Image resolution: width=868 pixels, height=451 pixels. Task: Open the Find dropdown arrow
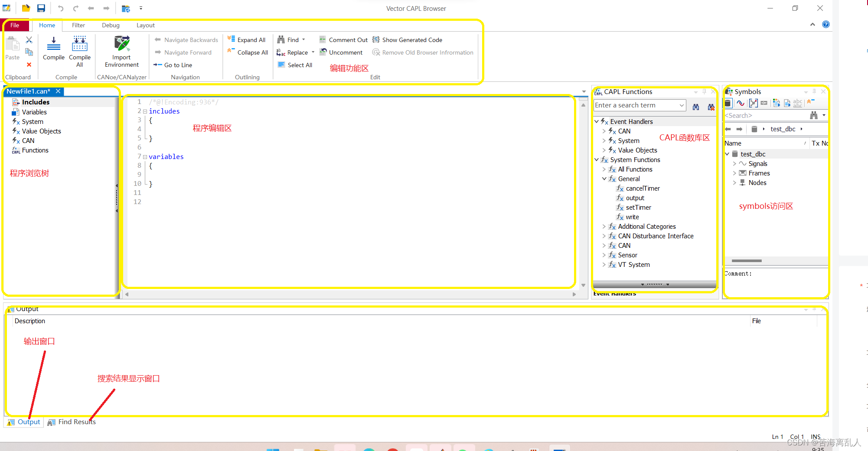click(x=303, y=39)
